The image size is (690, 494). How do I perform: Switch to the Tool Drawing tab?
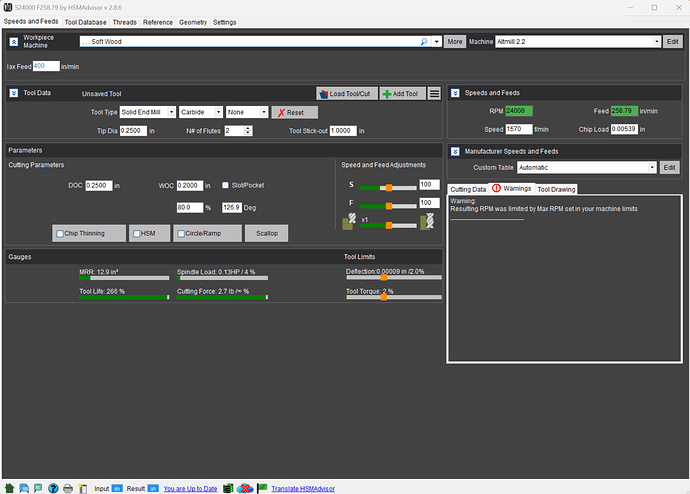(x=557, y=189)
